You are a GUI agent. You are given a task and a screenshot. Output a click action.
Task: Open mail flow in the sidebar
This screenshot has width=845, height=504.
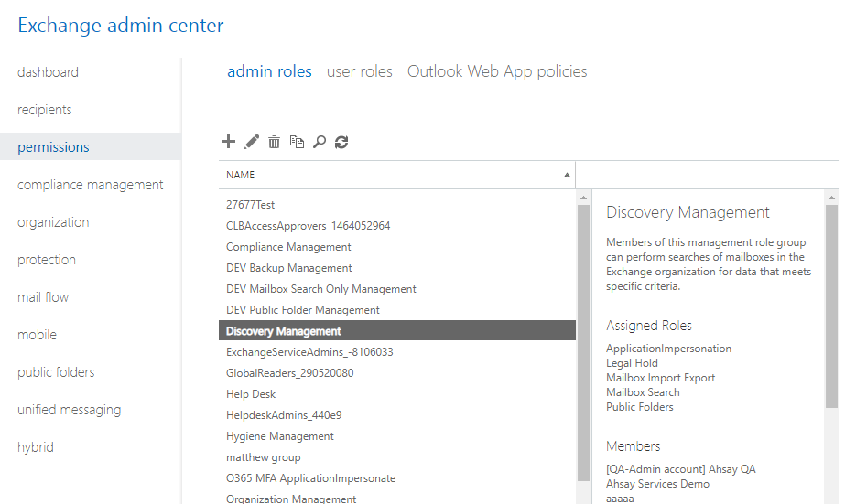[x=43, y=297]
